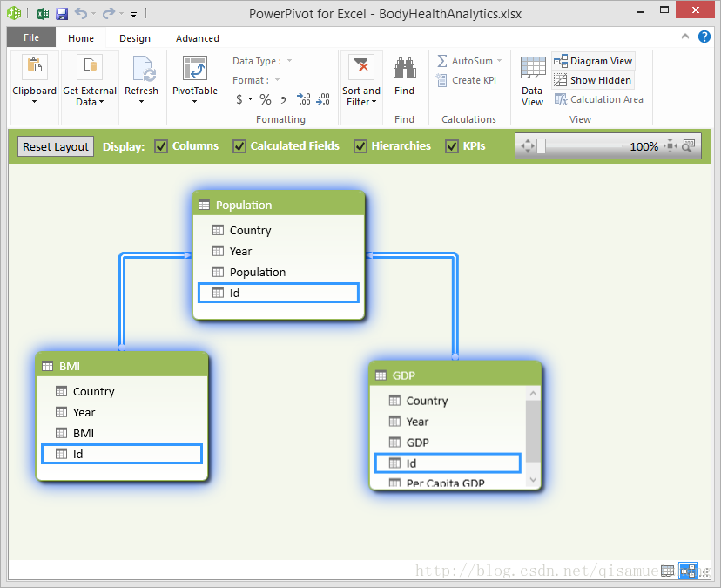Click GDP table scroll up arrow

tap(533, 394)
